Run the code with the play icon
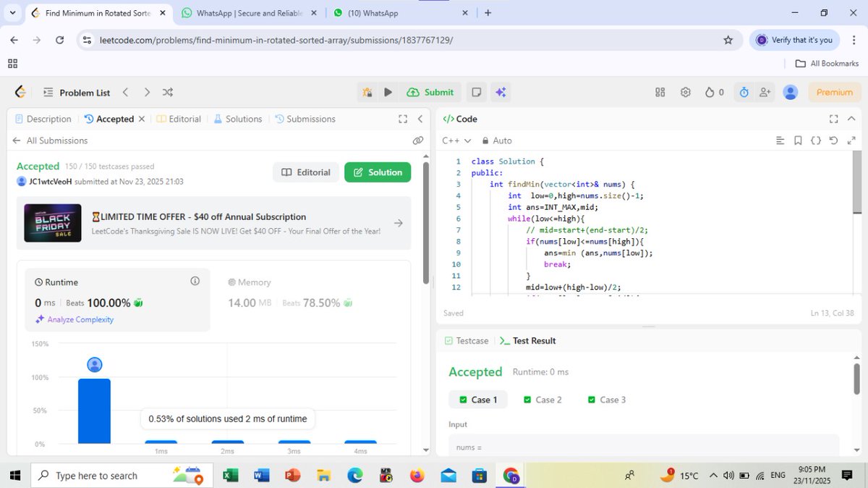 (388, 92)
